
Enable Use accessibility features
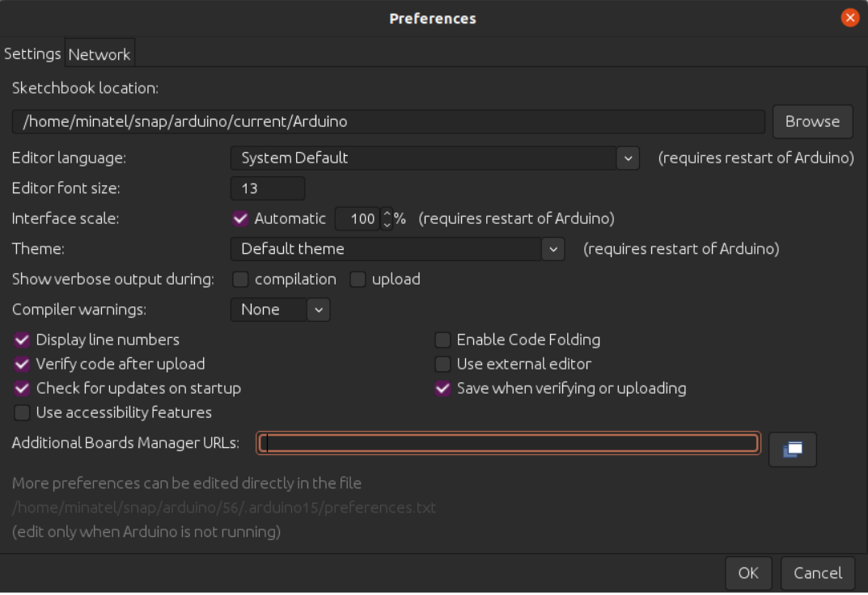pyautogui.click(x=23, y=413)
